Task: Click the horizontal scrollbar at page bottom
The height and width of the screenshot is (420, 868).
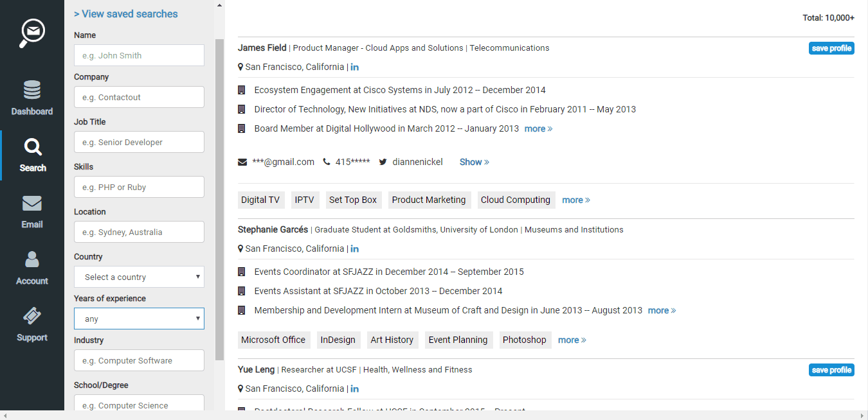Action: [x=434, y=416]
